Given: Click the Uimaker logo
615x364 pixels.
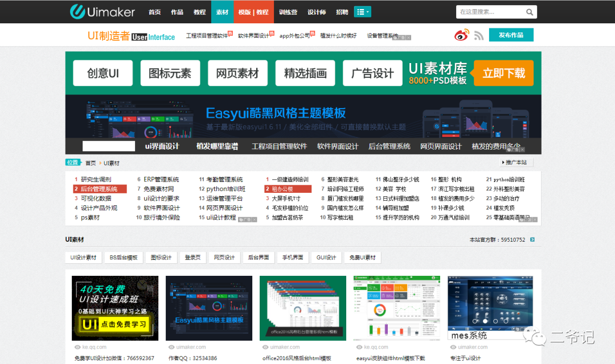Looking at the screenshot, I should point(102,12).
